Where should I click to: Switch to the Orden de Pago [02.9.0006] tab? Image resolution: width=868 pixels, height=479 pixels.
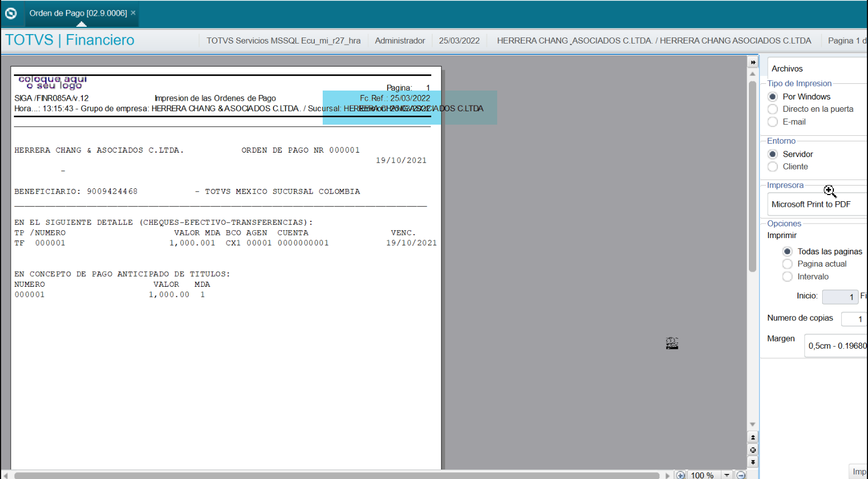coord(78,13)
